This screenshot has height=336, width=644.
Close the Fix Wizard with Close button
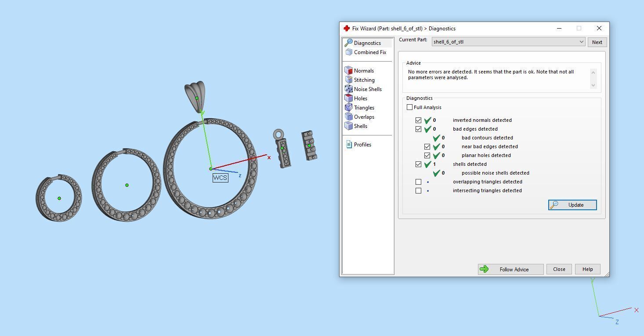[x=559, y=269]
